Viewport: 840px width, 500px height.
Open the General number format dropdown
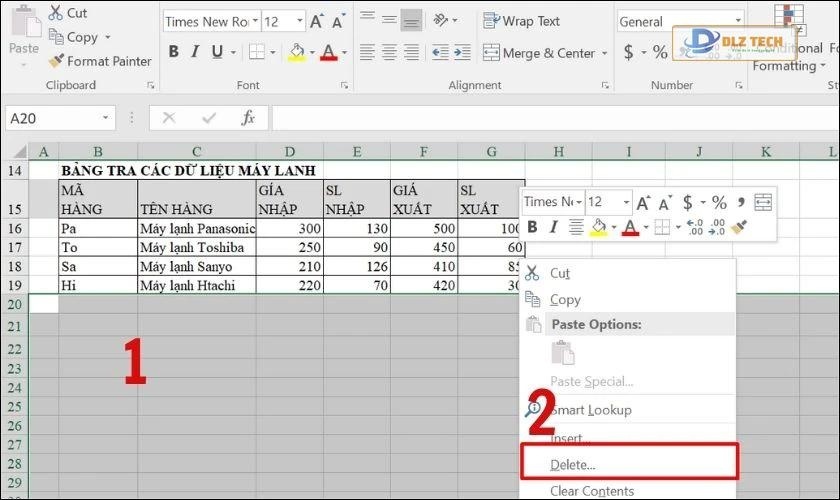pos(738,21)
